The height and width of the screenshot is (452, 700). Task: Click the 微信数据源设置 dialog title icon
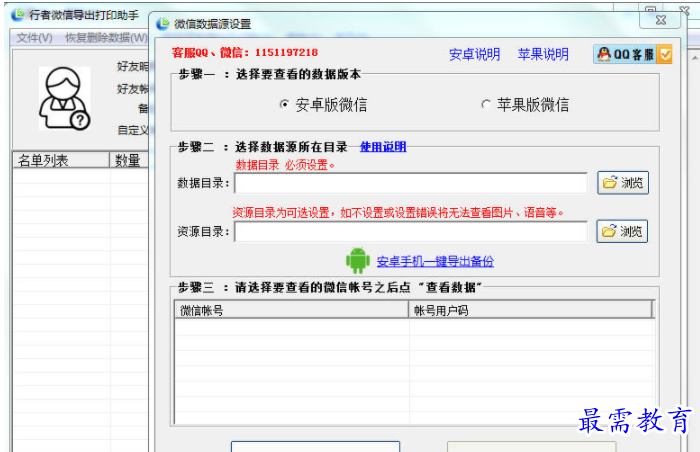coord(163,24)
